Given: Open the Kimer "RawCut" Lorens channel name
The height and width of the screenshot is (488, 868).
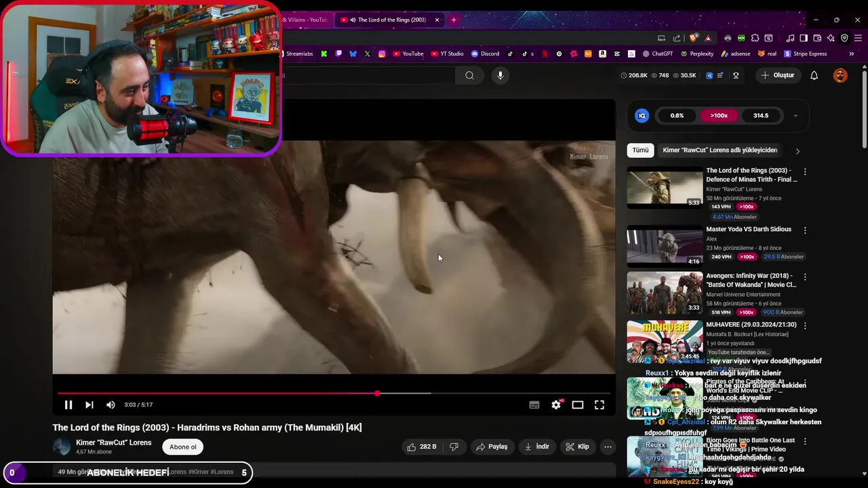Looking at the screenshot, I should 113,443.
